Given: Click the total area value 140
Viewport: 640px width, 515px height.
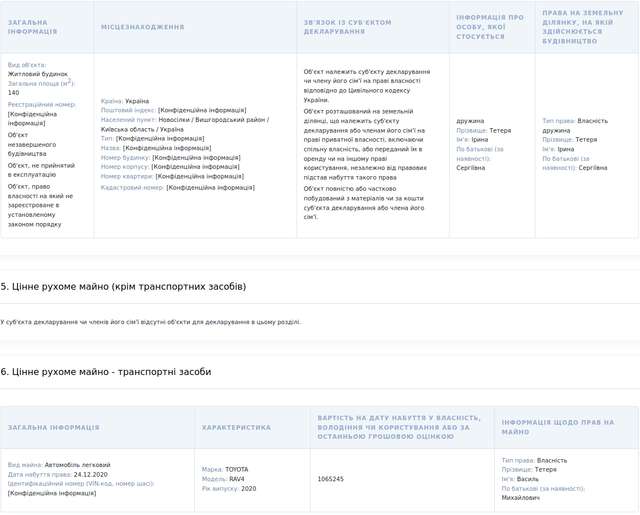Looking at the screenshot, I should [14, 92].
